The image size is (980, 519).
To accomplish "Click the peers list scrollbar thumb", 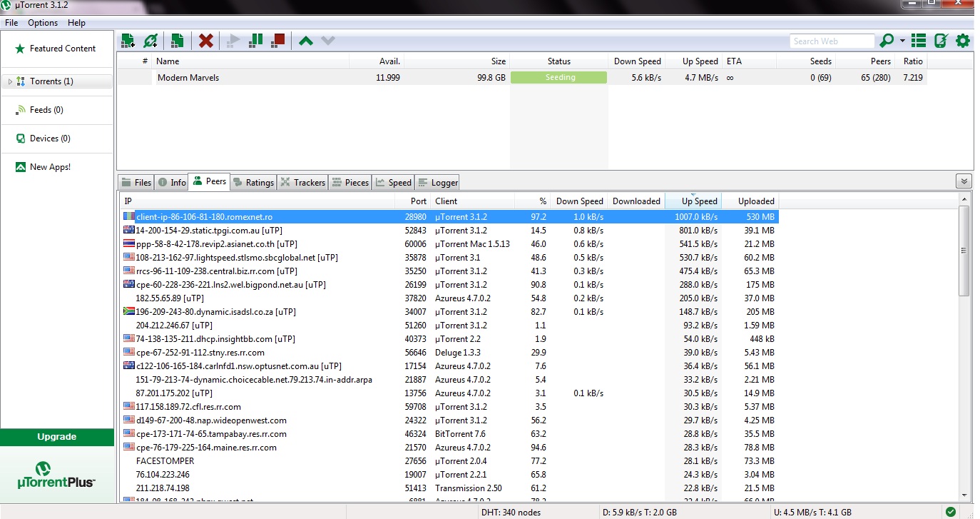I will pyautogui.click(x=964, y=250).
